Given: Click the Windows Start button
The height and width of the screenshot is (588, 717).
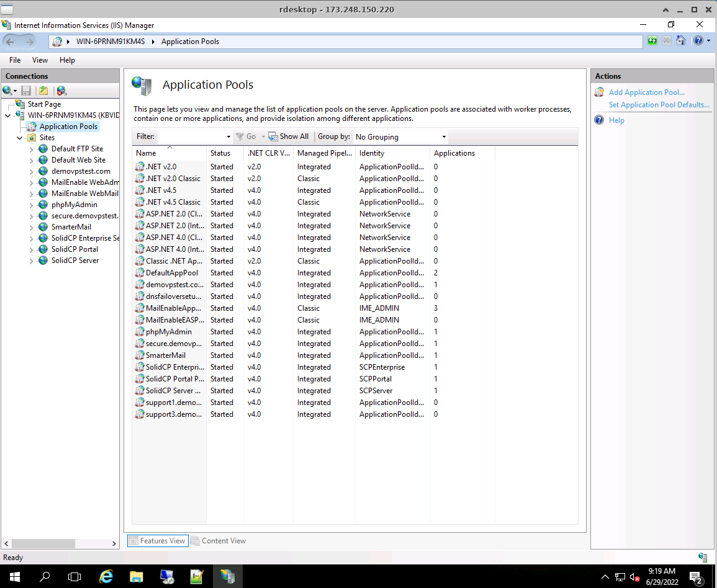Looking at the screenshot, I should click(x=15, y=577).
